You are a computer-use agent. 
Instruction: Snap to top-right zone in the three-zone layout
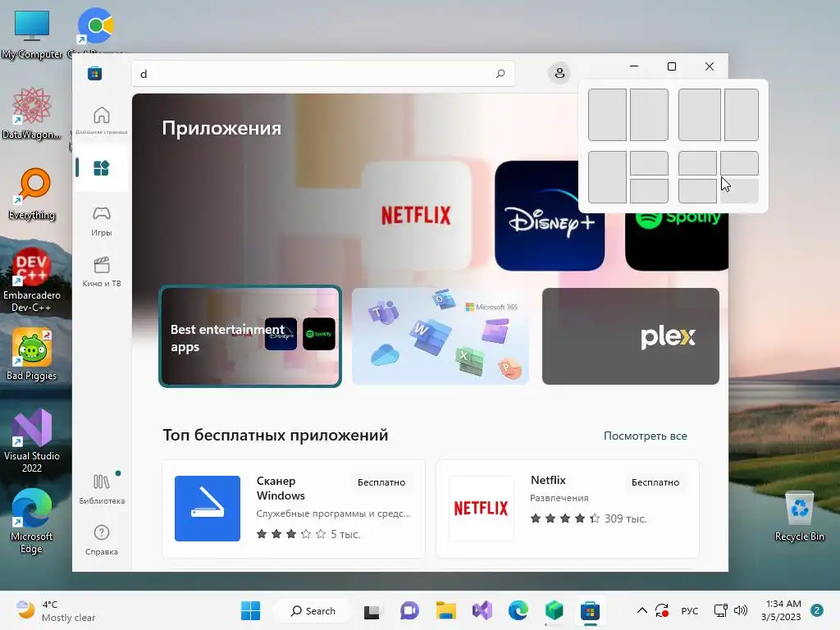(x=650, y=163)
